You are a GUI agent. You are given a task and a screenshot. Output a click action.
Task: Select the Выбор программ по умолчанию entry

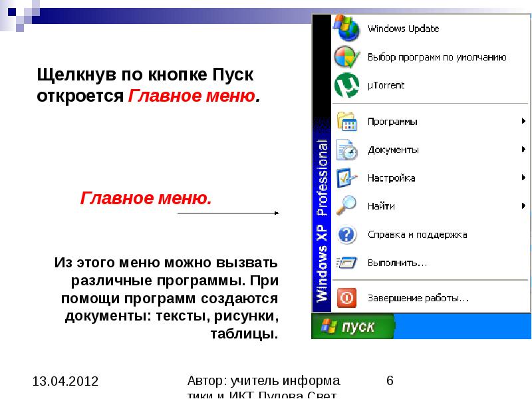pyautogui.click(x=437, y=57)
